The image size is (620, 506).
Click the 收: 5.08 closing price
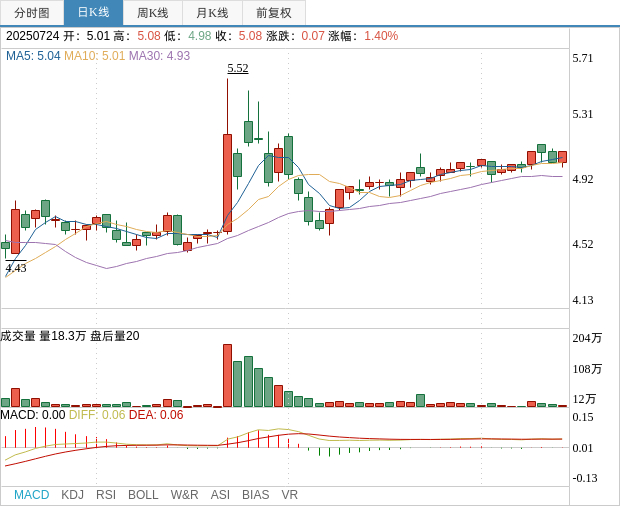click(239, 36)
